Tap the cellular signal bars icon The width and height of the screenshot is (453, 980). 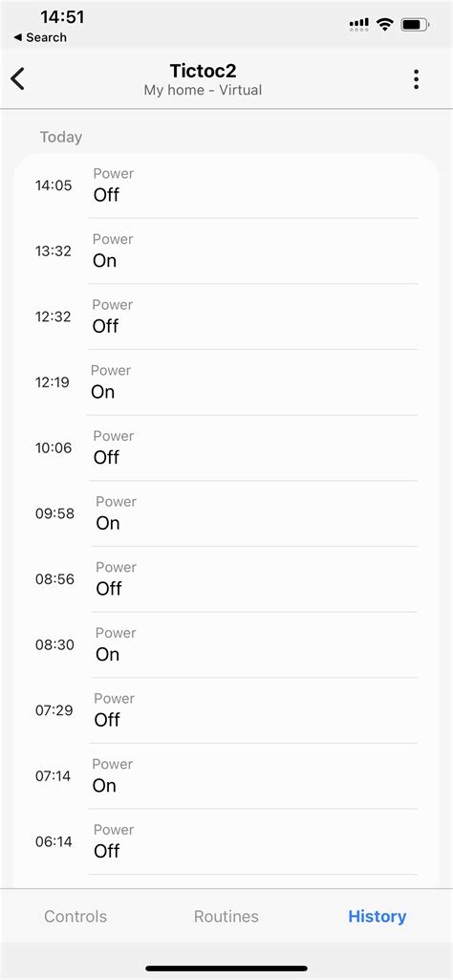tap(359, 24)
